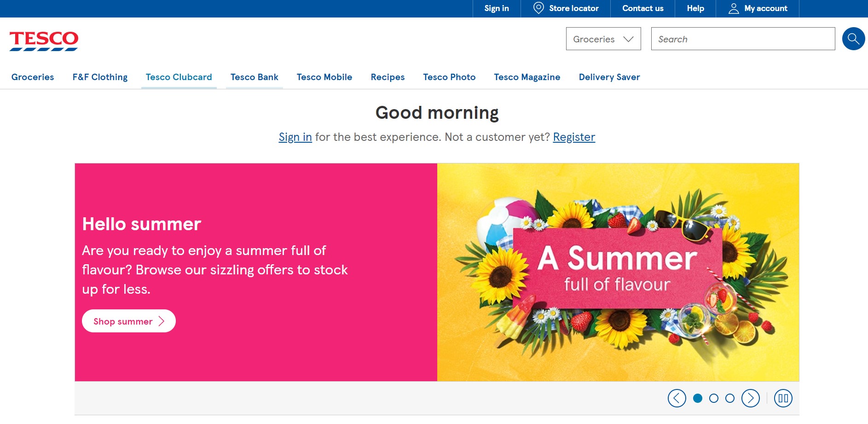Screen dimensions: 868x424
Task: Click the Summer full of flavour image
Action: coord(618,272)
